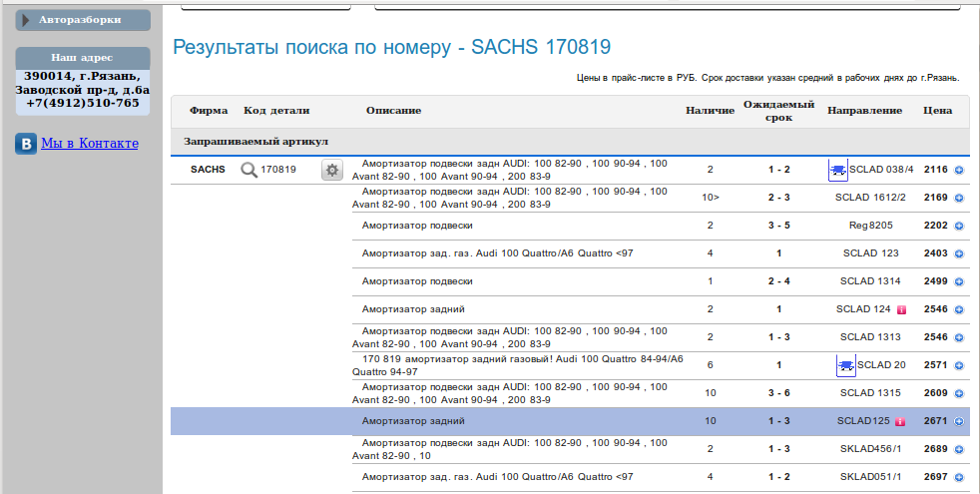Sort by the Фирма column header
This screenshot has height=494, width=980.
(209, 111)
